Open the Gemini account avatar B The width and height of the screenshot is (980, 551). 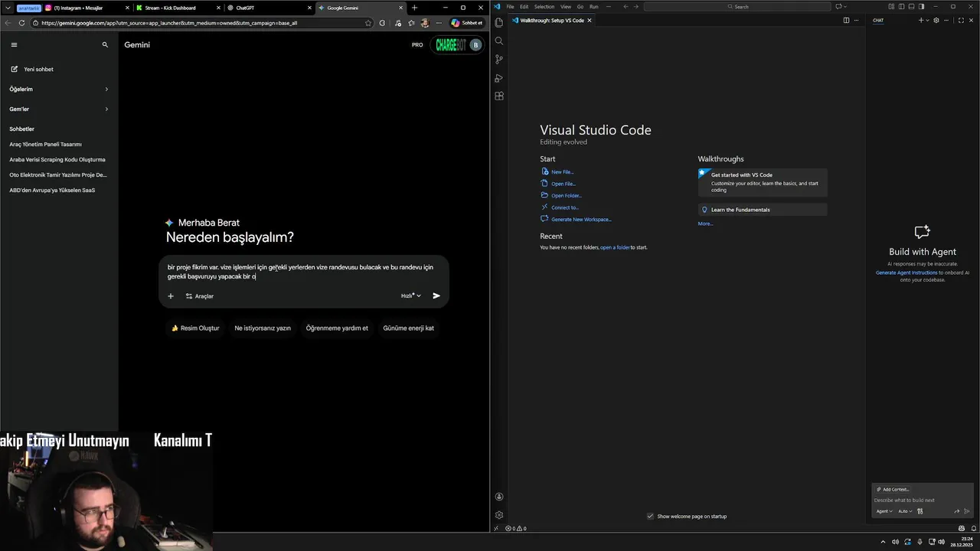pyautogui.click(x=475, y=45)
